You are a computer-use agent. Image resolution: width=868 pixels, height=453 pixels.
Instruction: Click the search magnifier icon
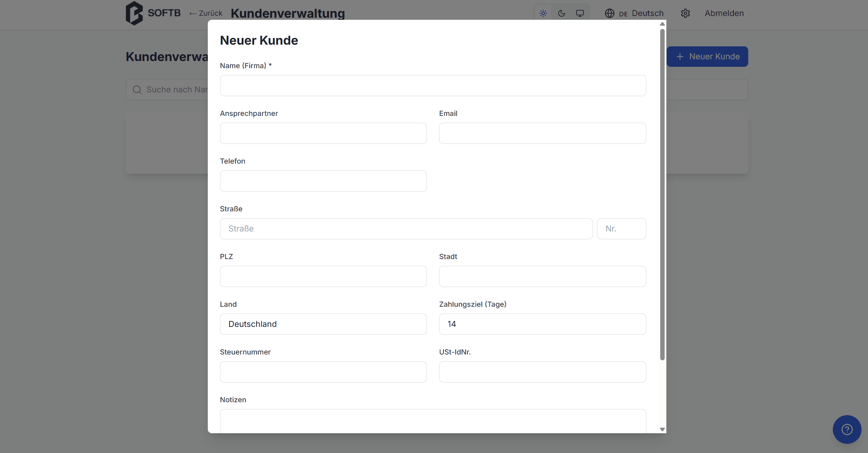pos(137,90)
